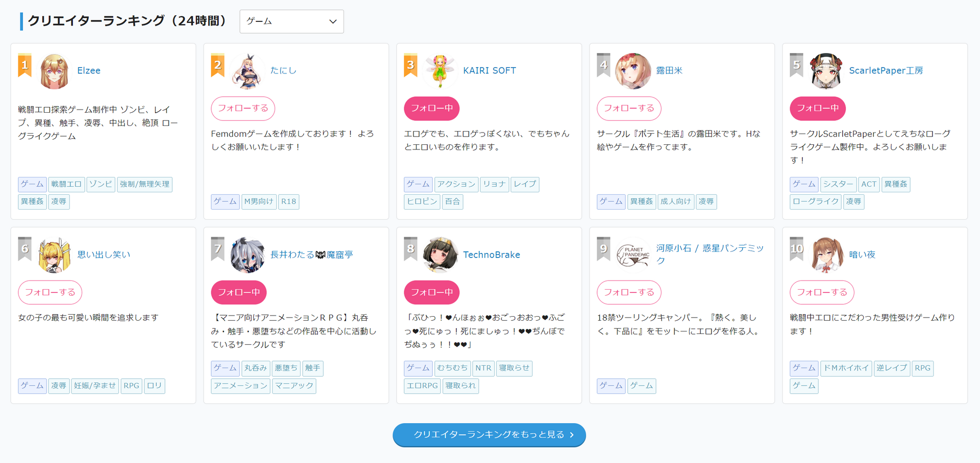Select the ゾンビ tag on Elzee card
The image size is (980, 463).
coord(101,185)
